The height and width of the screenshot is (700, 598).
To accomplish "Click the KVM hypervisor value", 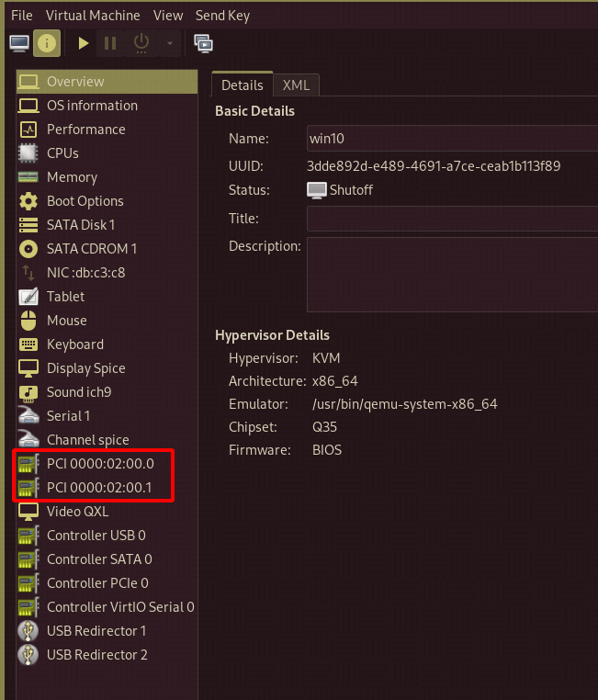I will coord(326,358).
